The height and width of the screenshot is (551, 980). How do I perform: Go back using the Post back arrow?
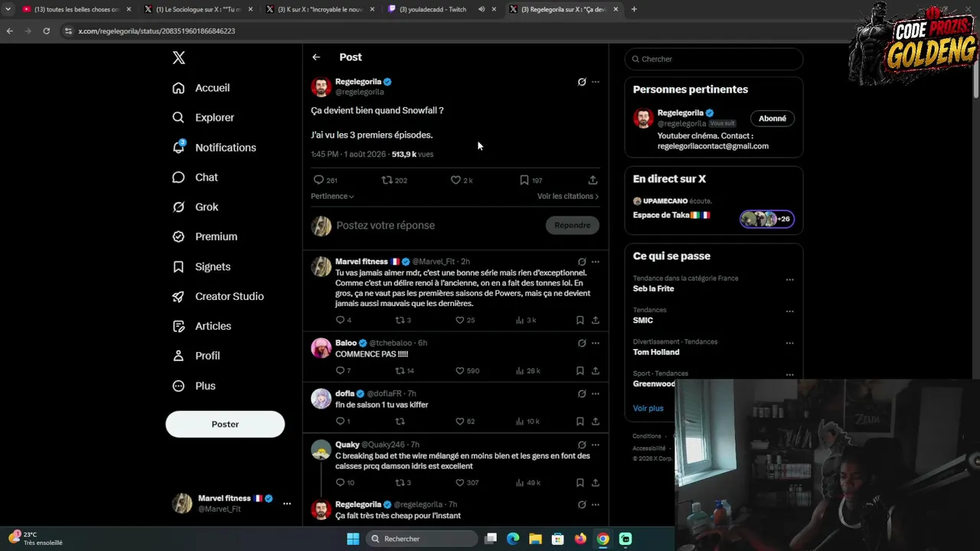(x=316, y=57)
